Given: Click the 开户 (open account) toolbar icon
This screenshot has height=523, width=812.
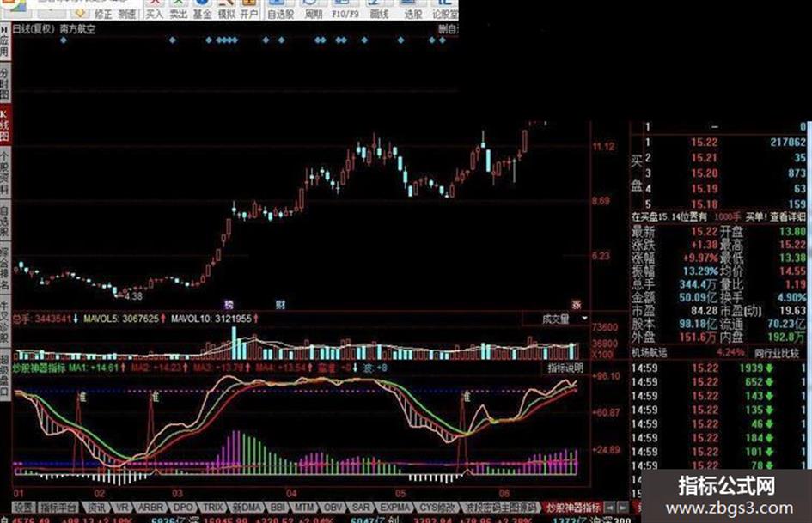Looking at the screenshot, I should (249, 9).
